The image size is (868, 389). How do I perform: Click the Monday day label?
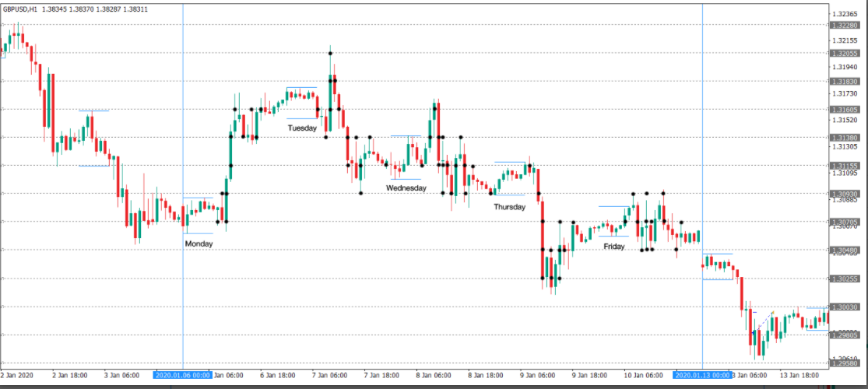tap(199, 244)
